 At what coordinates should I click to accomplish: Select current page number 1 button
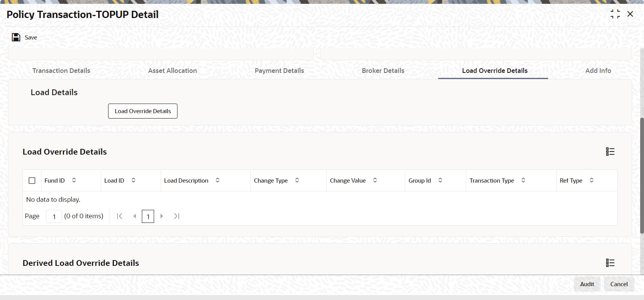coord(148,216)
